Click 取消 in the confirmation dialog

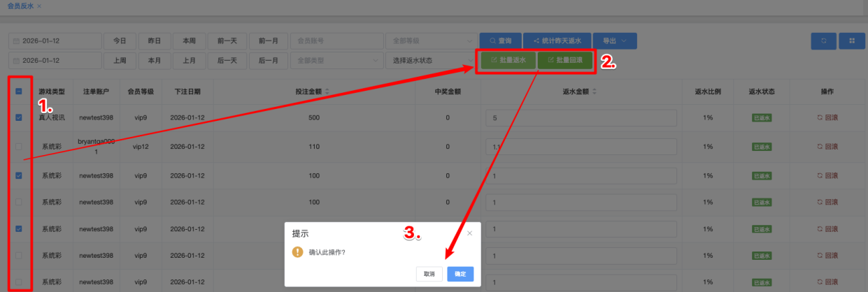pyautogui.click(x=429, y=274)
